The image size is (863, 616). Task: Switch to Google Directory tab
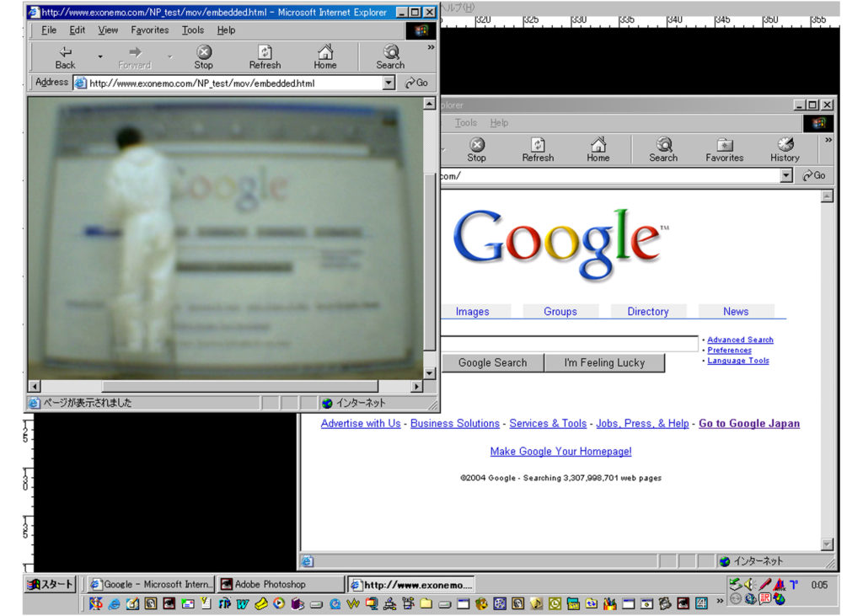[648, 312]
